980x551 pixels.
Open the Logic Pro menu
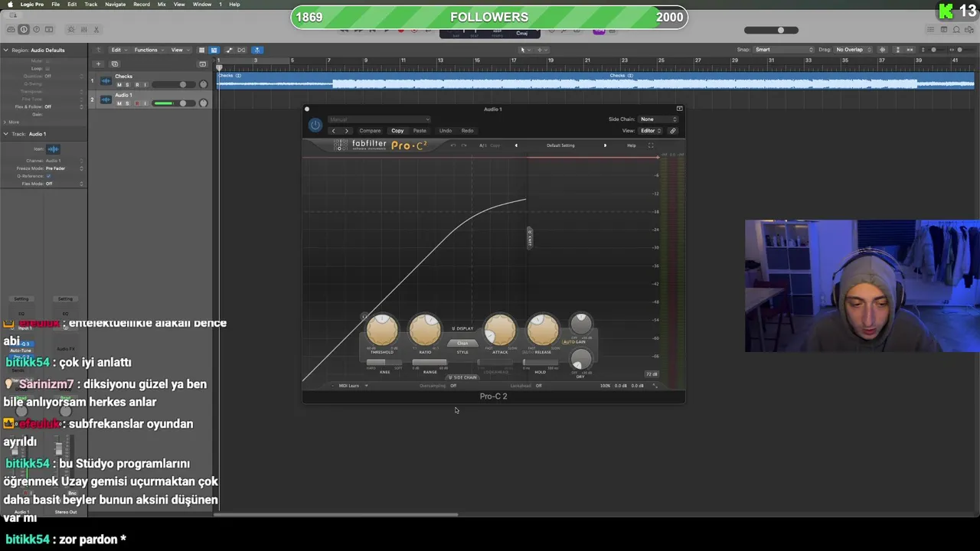pos(32,5)
